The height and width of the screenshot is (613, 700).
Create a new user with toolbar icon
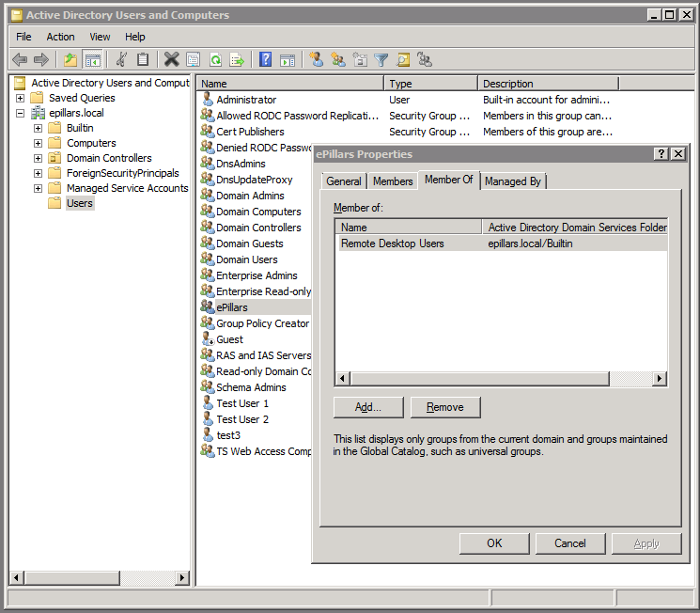pyautogui.click(x=317, y=59)
